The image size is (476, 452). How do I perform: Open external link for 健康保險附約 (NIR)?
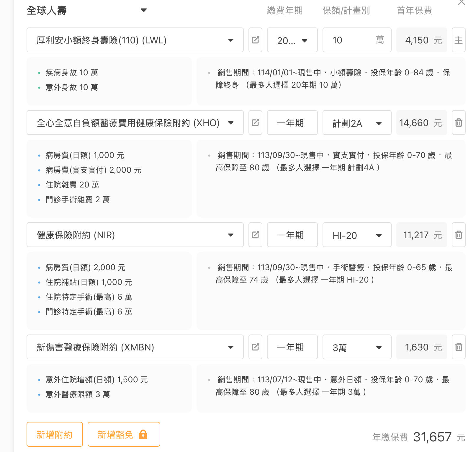pyautogui.click(x=255, y=235)
